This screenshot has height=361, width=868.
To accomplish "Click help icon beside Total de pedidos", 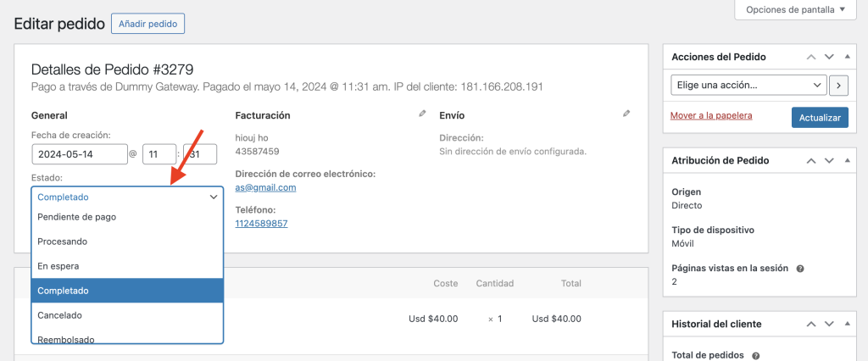I will click(x=755, y=356).
